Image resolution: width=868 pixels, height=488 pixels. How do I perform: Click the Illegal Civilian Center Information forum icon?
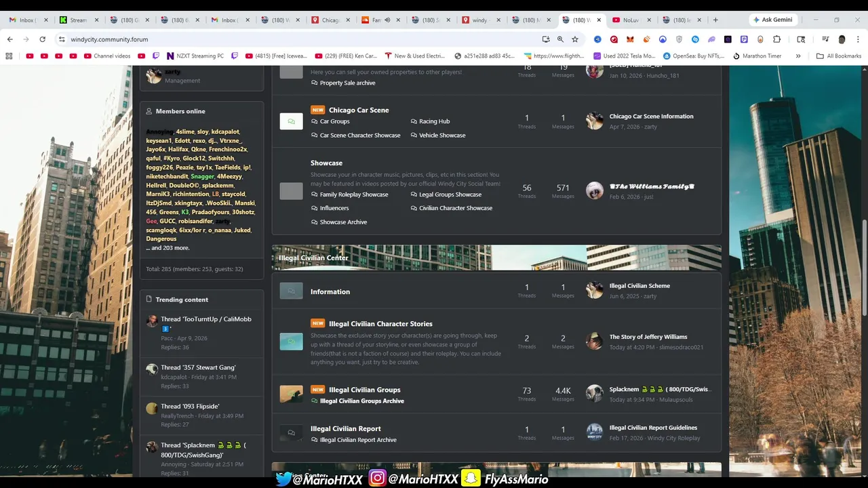(291, 291)
